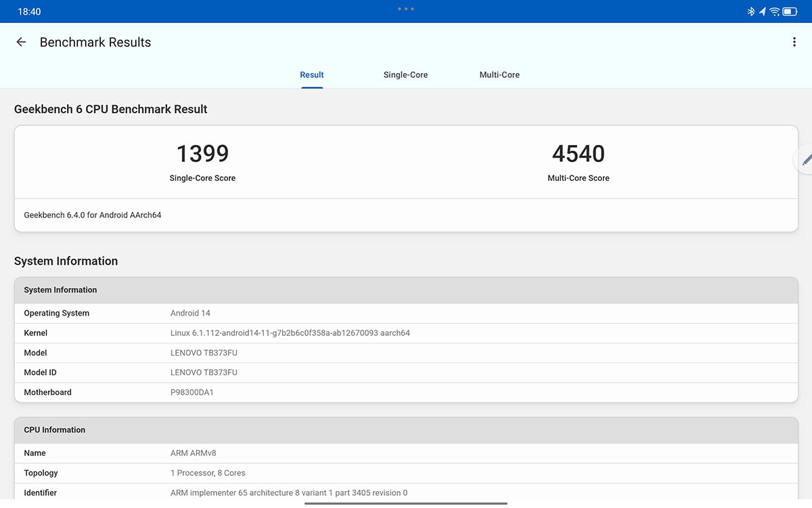Click the back arrow on Benchmark Results
812x508 pixels.
(x=20, y=42)
